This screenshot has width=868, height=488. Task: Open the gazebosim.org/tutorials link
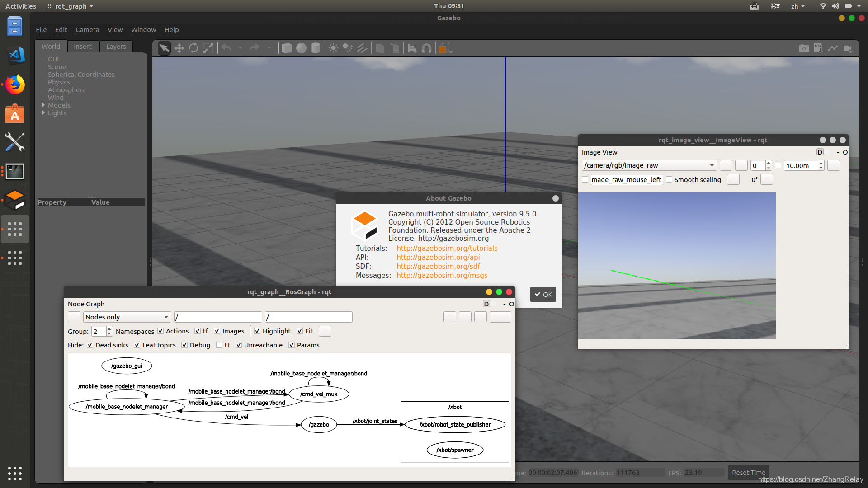[x=447, y=249]
